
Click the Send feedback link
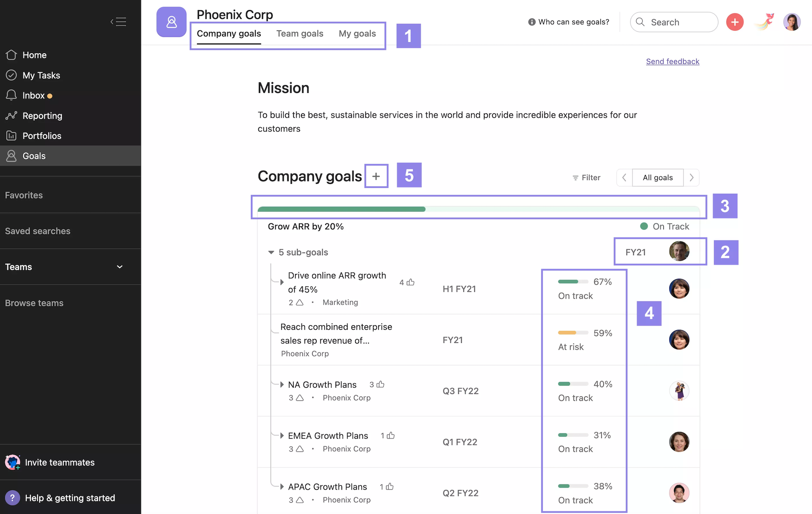672,61
